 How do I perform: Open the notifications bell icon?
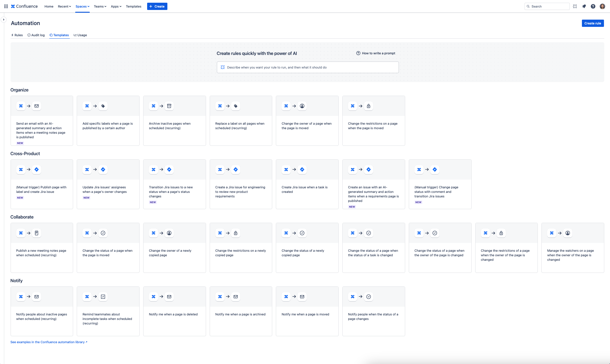584,6
